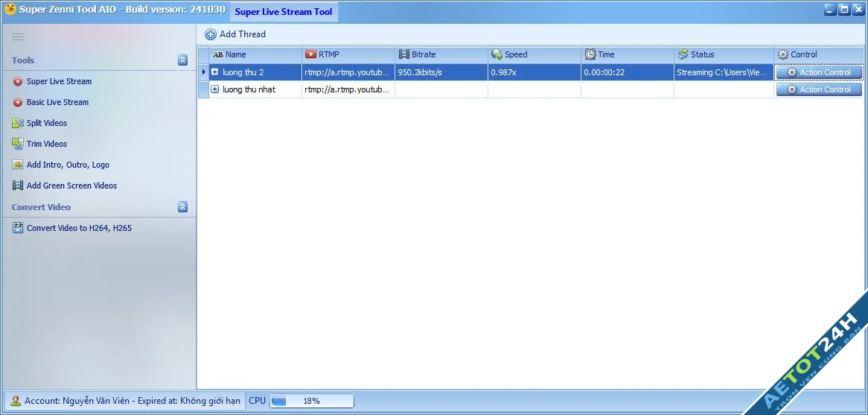Click the account info text in status bar

click(133, 401)
